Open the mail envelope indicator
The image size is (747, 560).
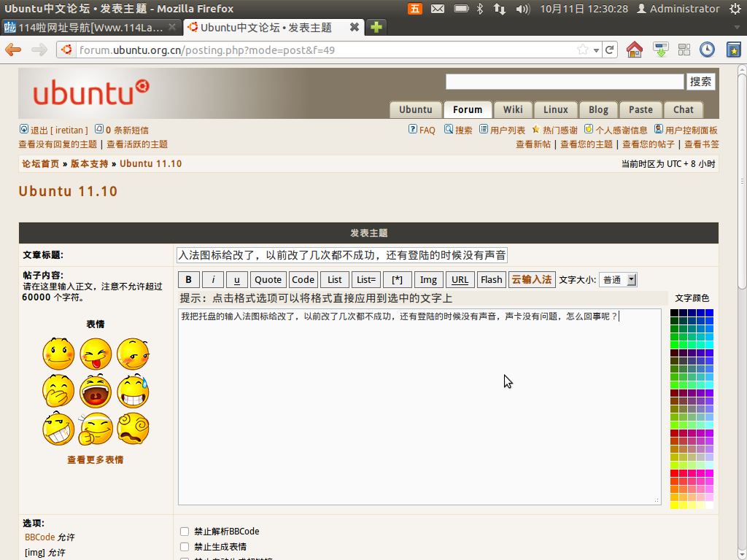point(438,9)
